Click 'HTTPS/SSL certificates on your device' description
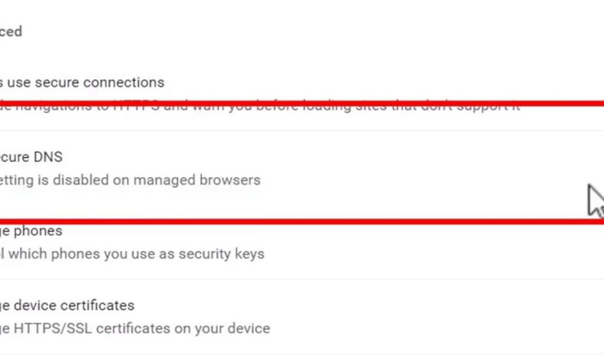 coord(135,328)
